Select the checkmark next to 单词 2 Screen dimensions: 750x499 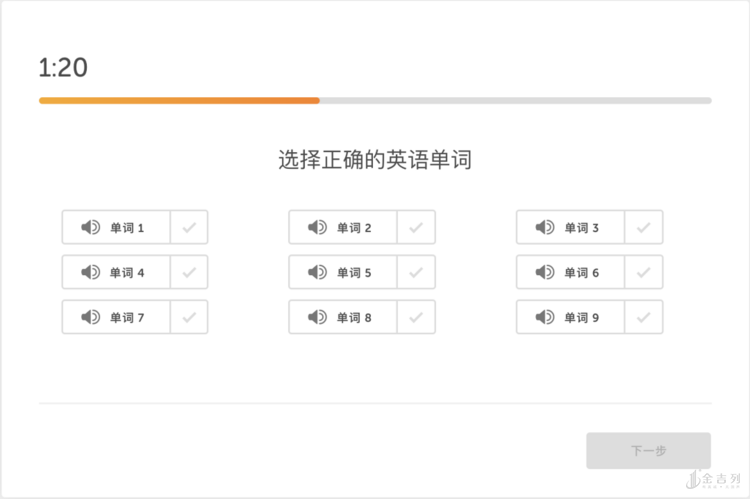[x=416, y=227]
